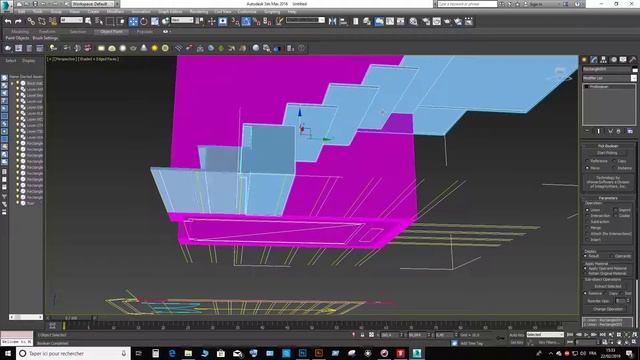This screenshot has width=640, height=360.
Task: Select the Intersection operation radio button
Action: 587,216
